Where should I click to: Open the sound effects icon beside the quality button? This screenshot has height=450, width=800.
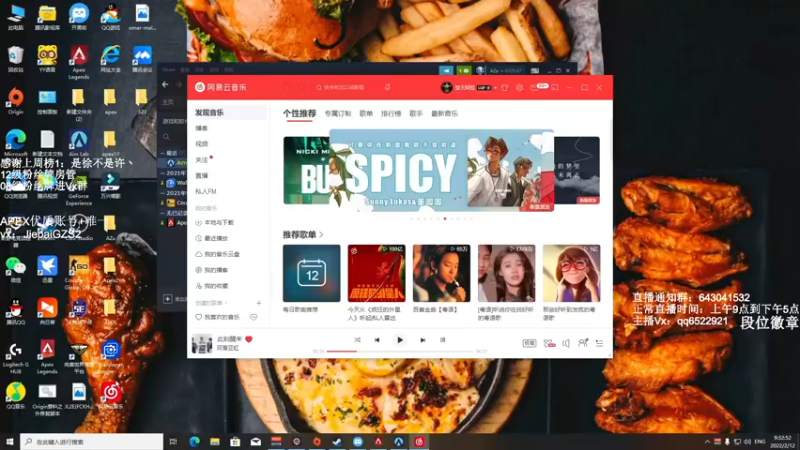click(549, 343)
